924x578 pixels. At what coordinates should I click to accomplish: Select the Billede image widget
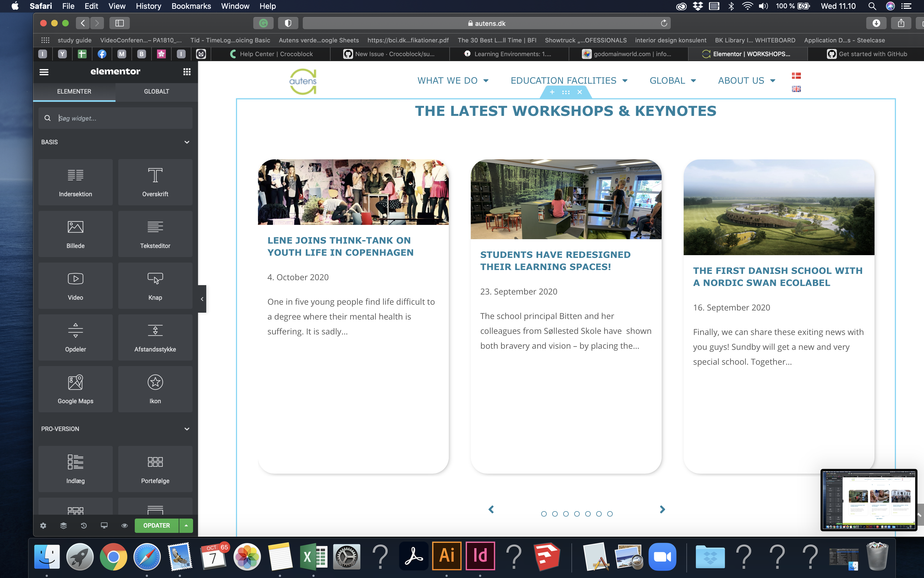click(x=76, y=234)
